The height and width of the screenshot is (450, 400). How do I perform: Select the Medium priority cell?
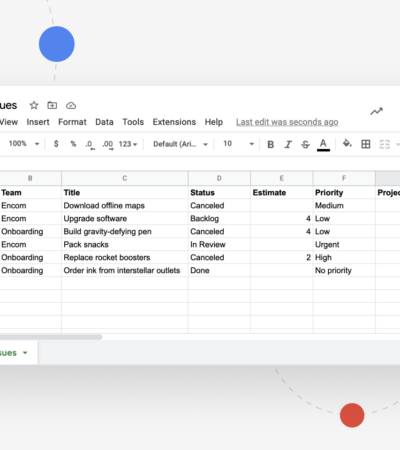point(344,205)
